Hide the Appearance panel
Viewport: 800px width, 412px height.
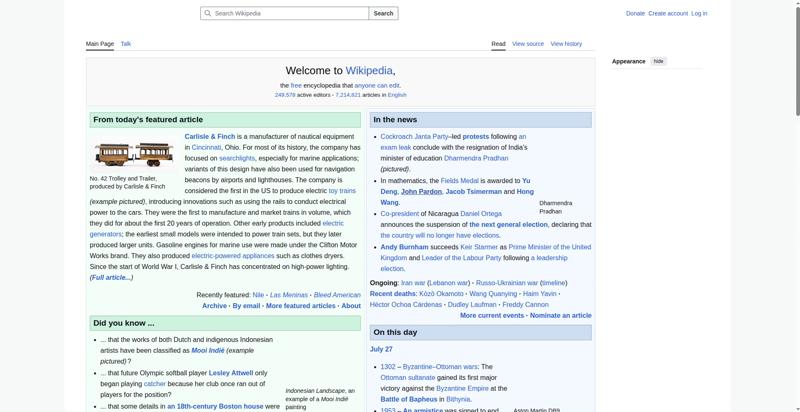coord(659,61)
